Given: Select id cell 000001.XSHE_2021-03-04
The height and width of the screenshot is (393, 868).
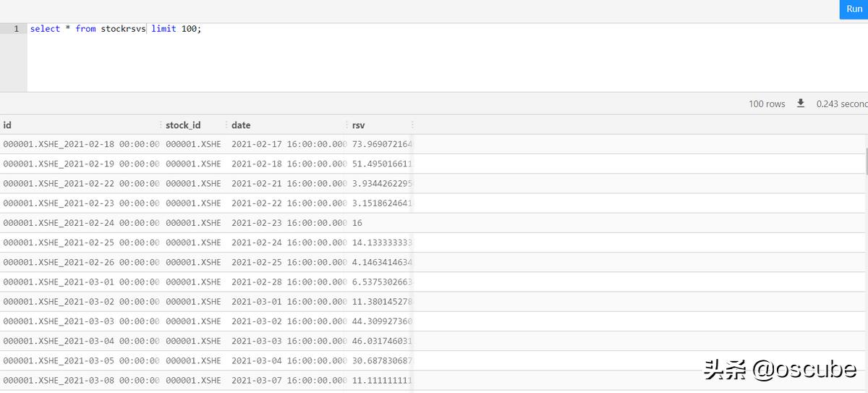Looking at the screenshot, I should point(81,341).
